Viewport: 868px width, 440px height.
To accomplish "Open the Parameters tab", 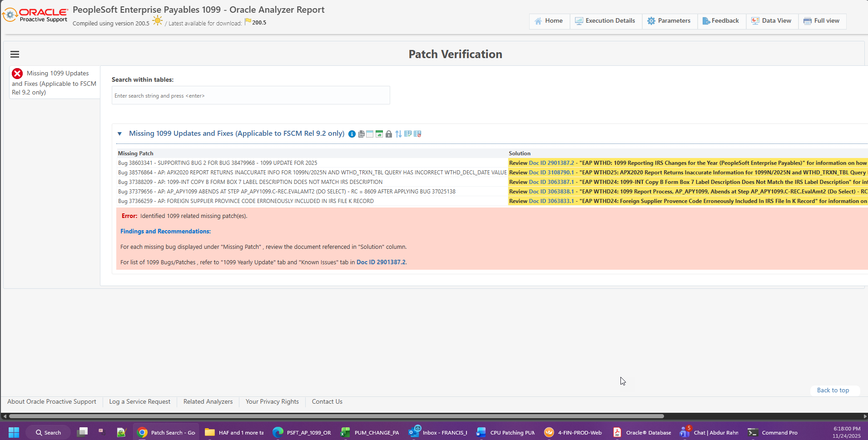I will tap(669, 21).
